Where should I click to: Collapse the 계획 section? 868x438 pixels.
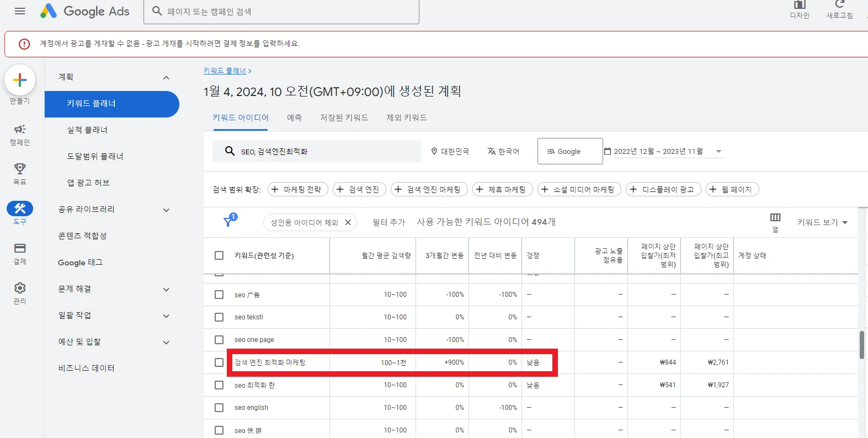(x=166, y=77)
